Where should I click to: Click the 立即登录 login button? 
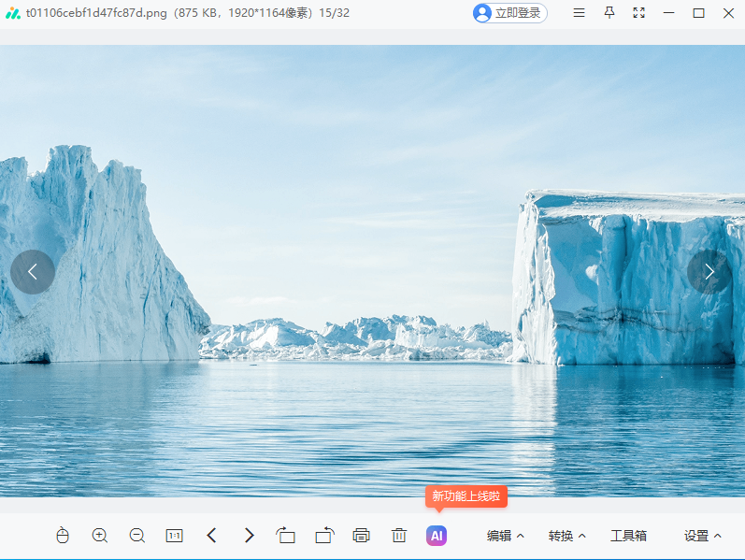(x=509, y=13)
